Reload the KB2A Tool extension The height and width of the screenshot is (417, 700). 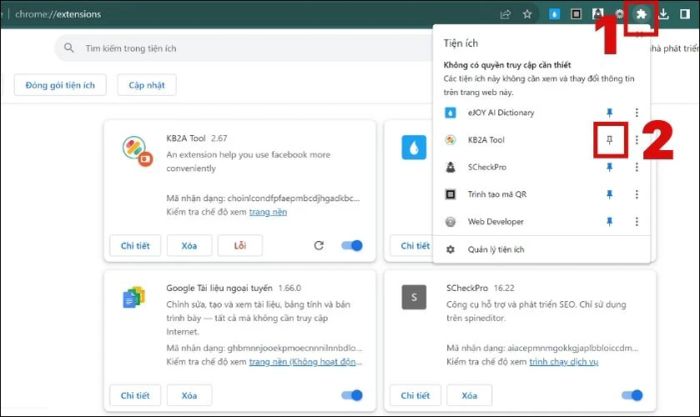point(319,245)
